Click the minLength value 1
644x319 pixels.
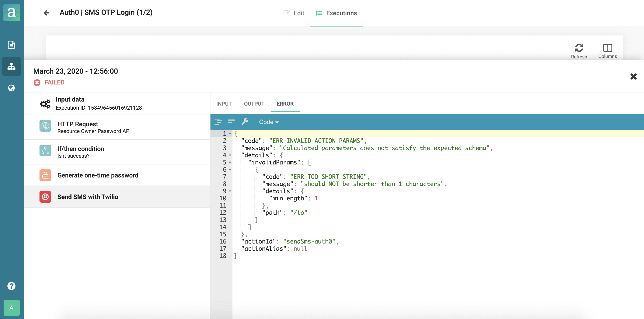point(316,198)
